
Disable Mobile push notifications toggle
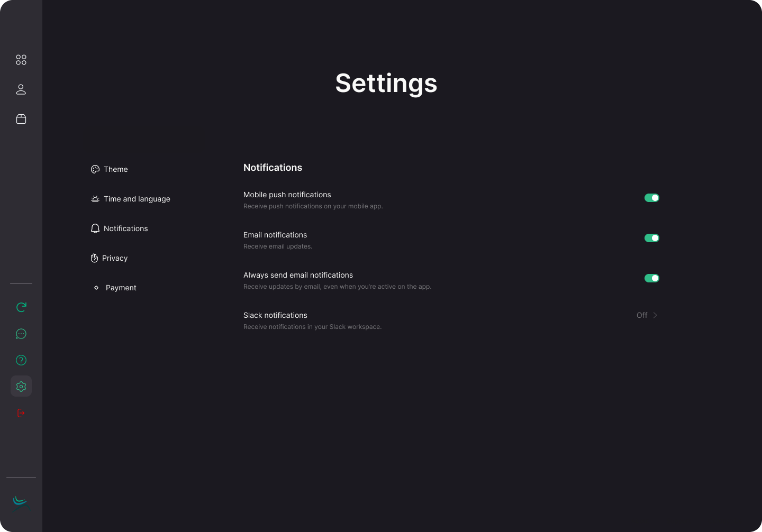pos(651,198)
